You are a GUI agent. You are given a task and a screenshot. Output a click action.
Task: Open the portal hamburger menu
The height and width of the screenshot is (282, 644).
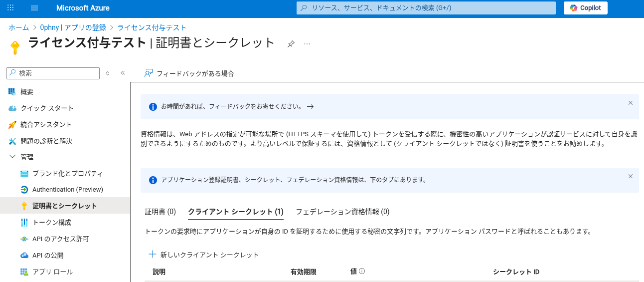click(34, 8)
